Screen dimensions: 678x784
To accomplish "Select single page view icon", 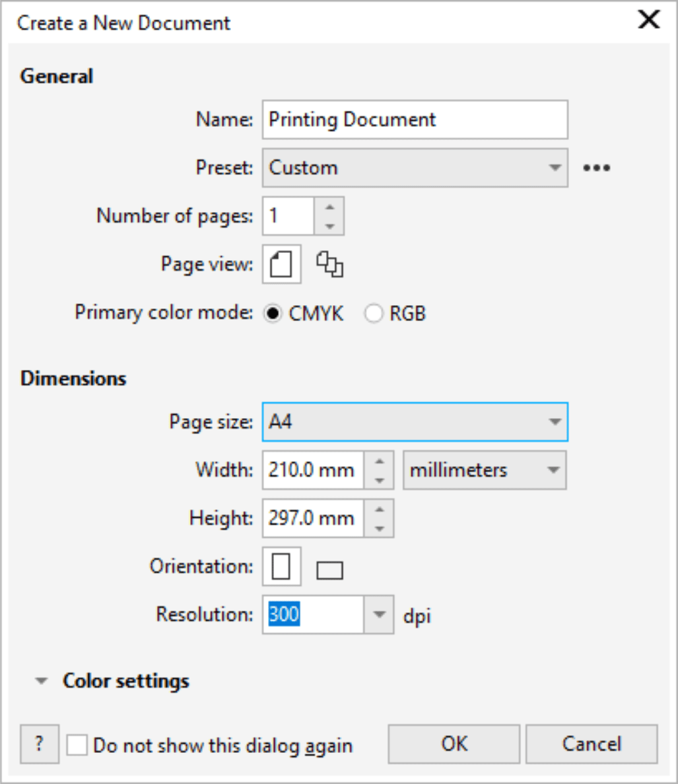I will pyautogui.click(x=281, y=264).
